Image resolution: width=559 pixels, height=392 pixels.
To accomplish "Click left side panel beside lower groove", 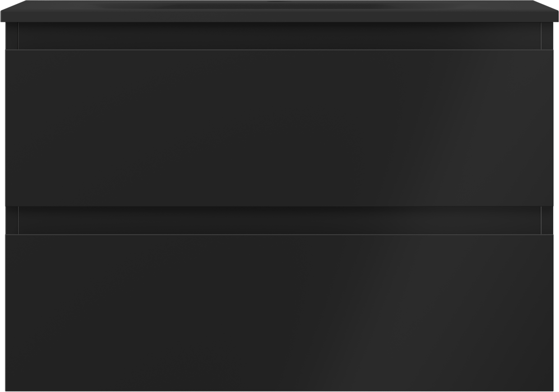I will pyautogui.click(x=12, y=221).
